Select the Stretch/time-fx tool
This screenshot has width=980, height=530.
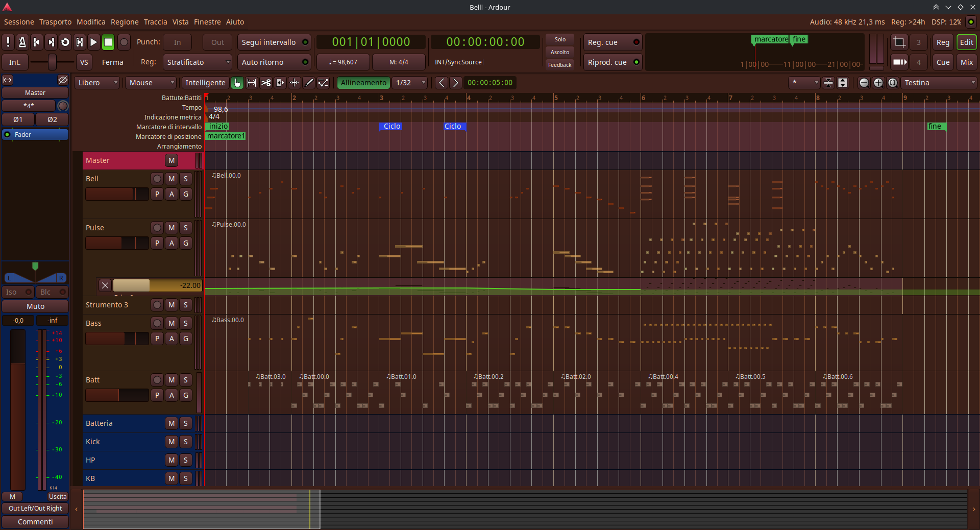295,83
